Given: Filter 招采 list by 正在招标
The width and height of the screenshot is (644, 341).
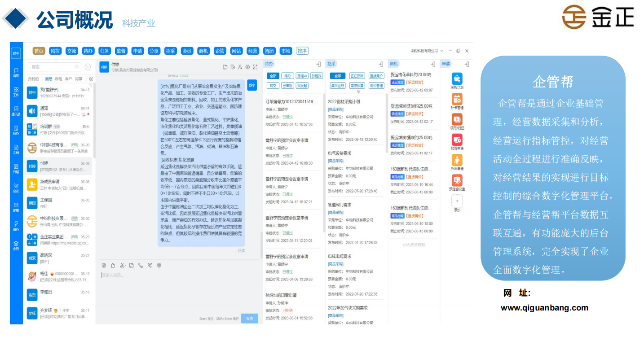Looking at the screenshot, I should point(357,76).
